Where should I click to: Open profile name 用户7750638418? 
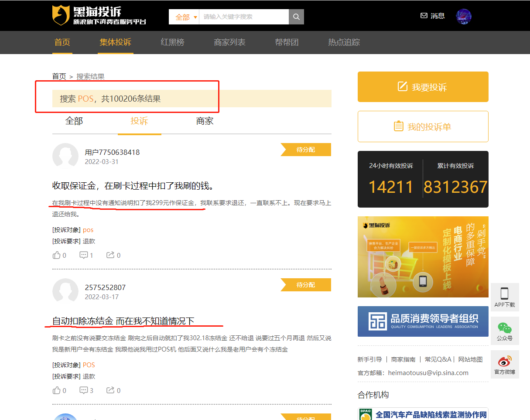[x=112, y=152]
